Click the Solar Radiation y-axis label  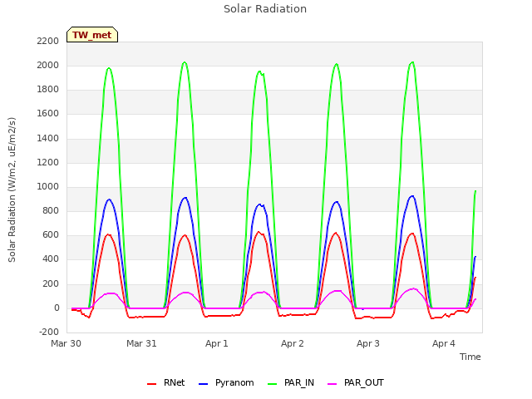pyautogui.click(x=12, y=190)
